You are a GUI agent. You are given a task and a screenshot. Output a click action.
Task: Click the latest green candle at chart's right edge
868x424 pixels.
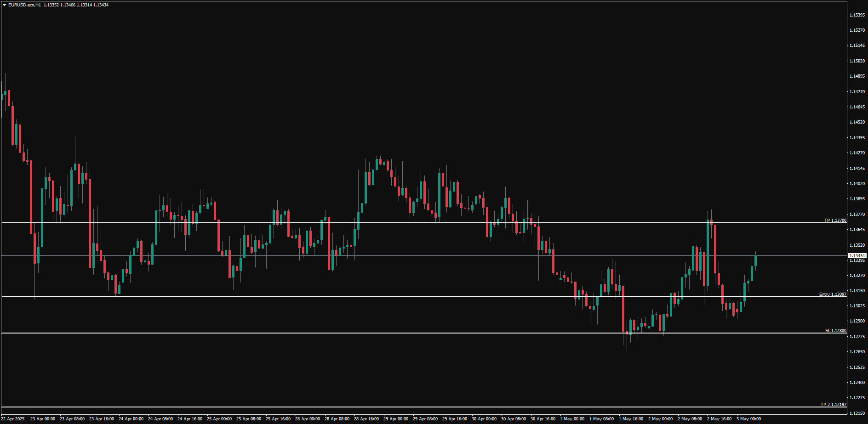click(x=755, y=261)
